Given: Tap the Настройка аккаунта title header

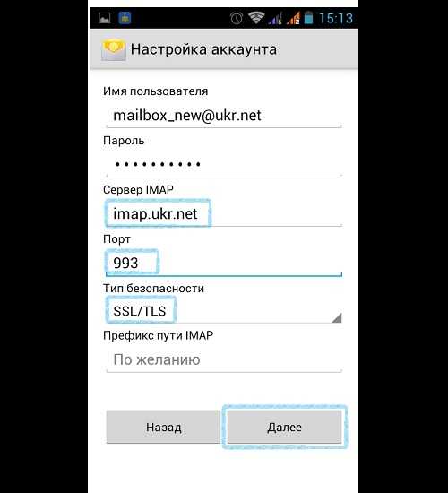Looking at the screenshot, I should [x=203, y=49].
